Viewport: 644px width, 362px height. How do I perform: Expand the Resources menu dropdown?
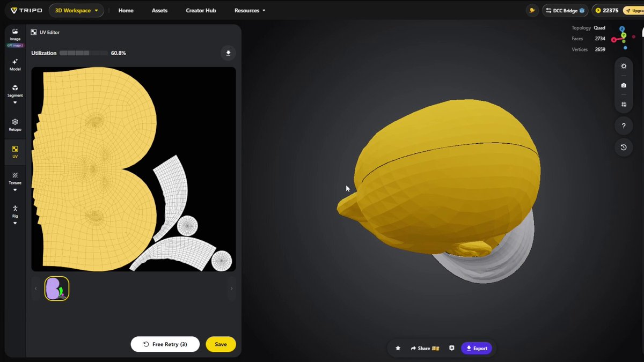click(x=250, y=10)
